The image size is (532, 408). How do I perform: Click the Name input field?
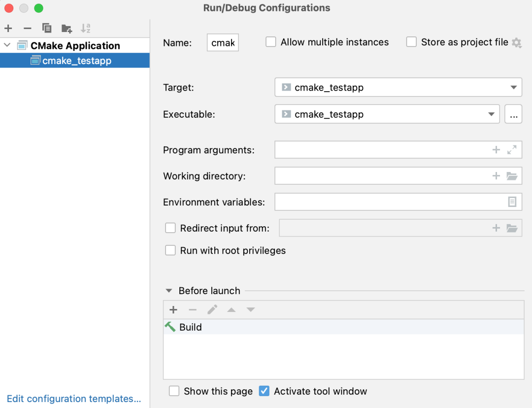point(223,43)
